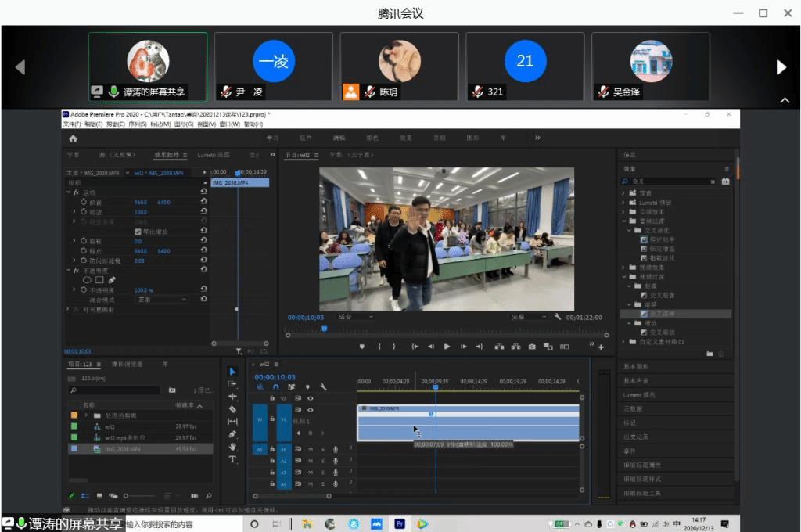Screen dimensions: 801x532
Task: Click the Premiere Home icon
Action: click(x=74, y=138)
